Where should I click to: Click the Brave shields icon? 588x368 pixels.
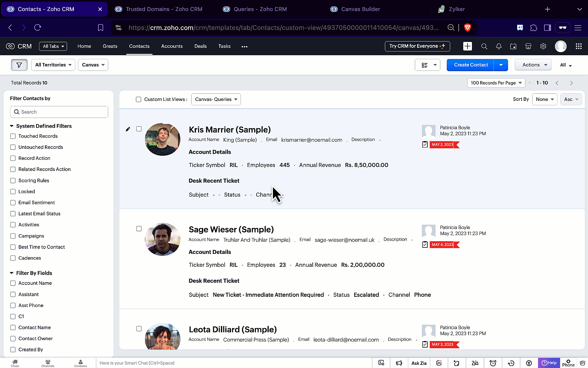468,28
